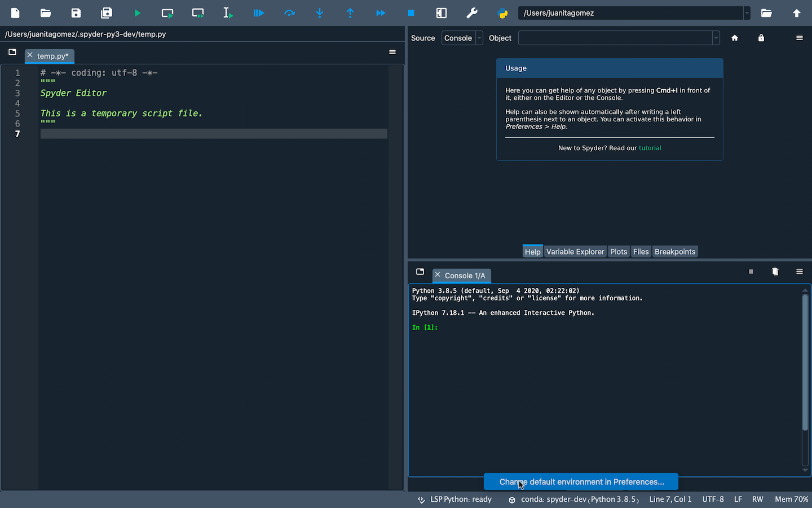Screen dimensions: 812x508
Task: Run the current cell
Action: (167, 13)
